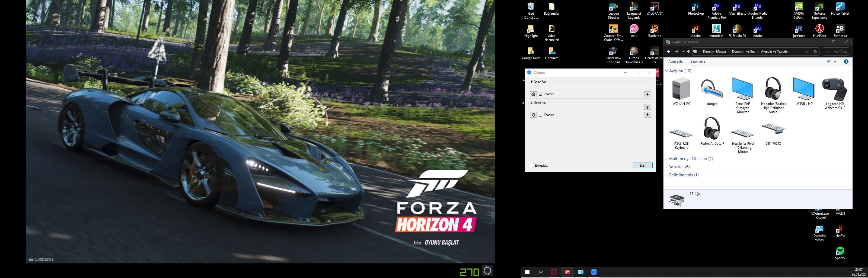The width and height of the screenshot is (868, 278).
Task: Move GamePad 2 down with the arrow button
Action: [647, 115]
